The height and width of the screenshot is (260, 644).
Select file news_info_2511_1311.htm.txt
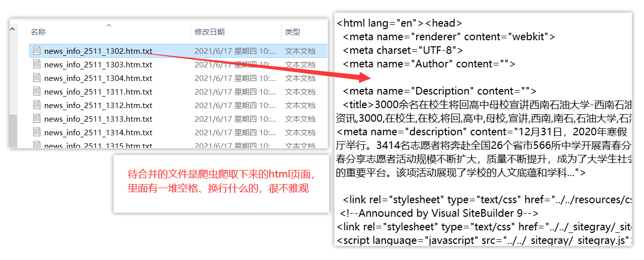98,92
